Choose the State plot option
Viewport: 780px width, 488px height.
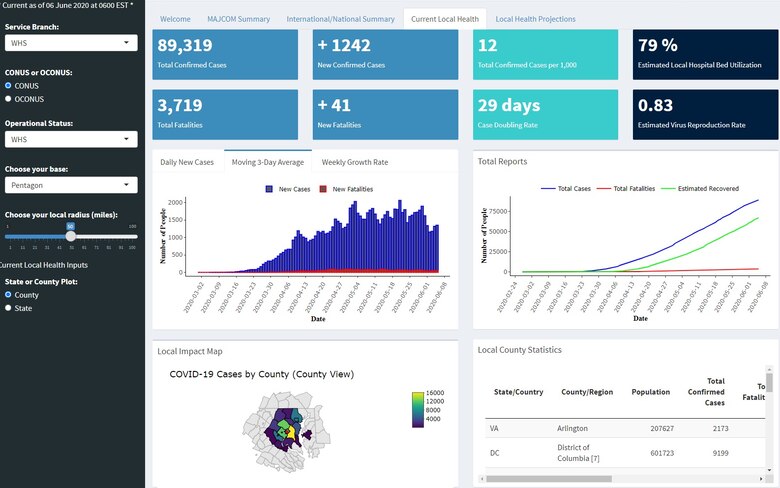coord(9,309)
